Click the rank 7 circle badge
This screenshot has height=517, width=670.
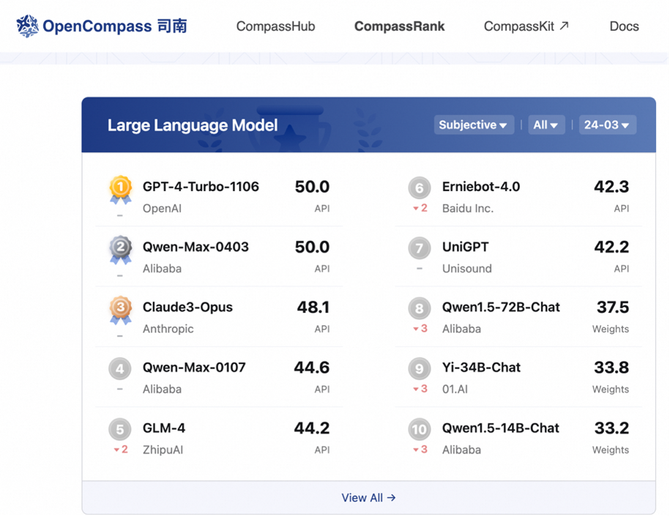[x=419, y=248]
